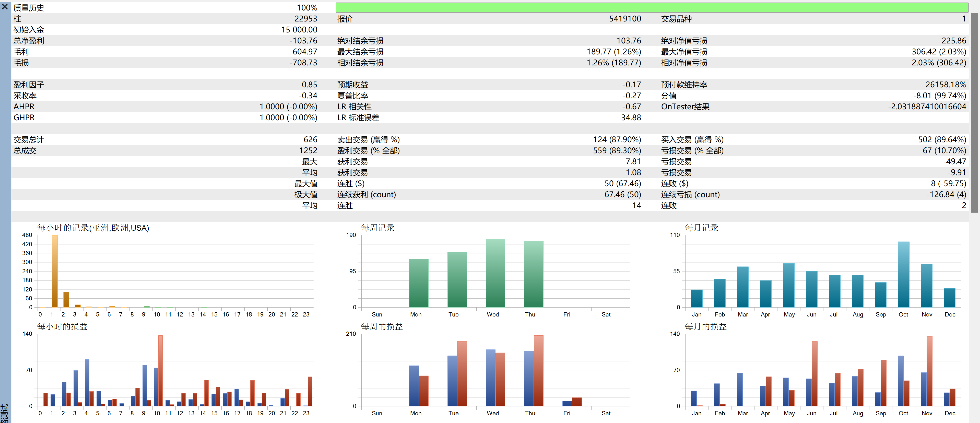Select the GHPR label
The image size is (980, 423).
click(x=23, y=118)
